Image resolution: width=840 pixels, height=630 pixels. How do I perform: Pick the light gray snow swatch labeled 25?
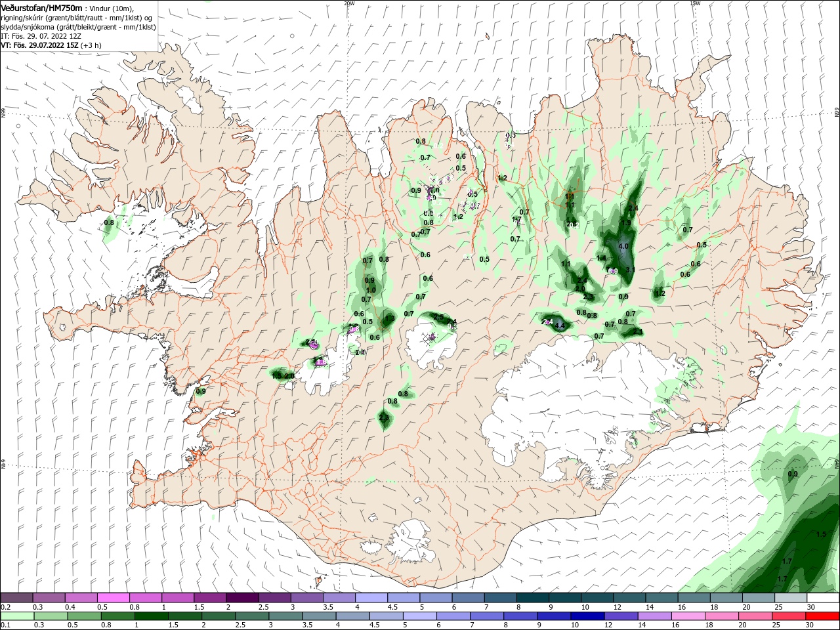click(x=790, y=597)
